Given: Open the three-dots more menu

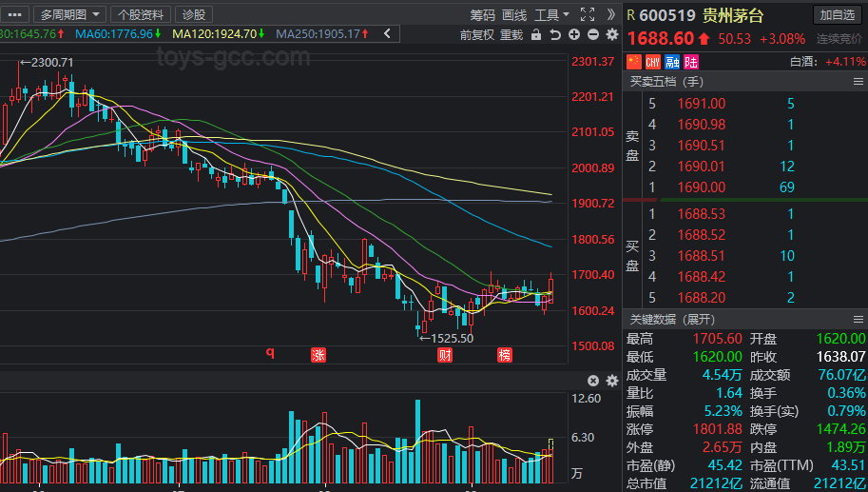Looking at the screenshot, I should pos(15,14).
